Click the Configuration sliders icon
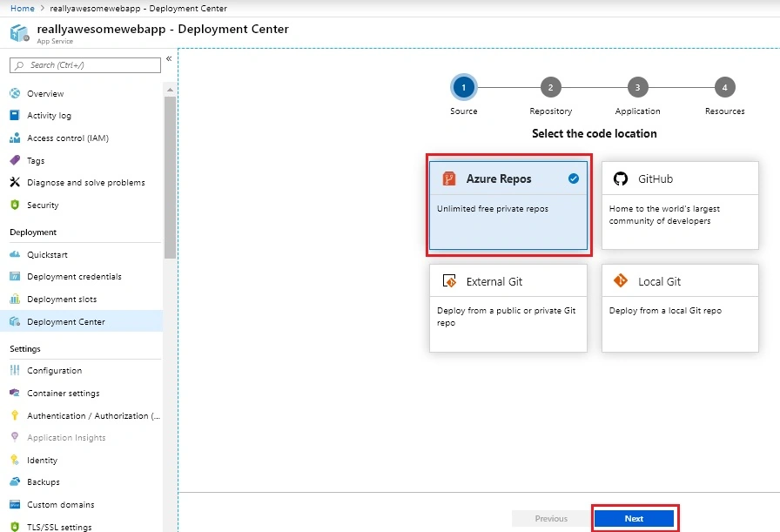 coord(15,370)
